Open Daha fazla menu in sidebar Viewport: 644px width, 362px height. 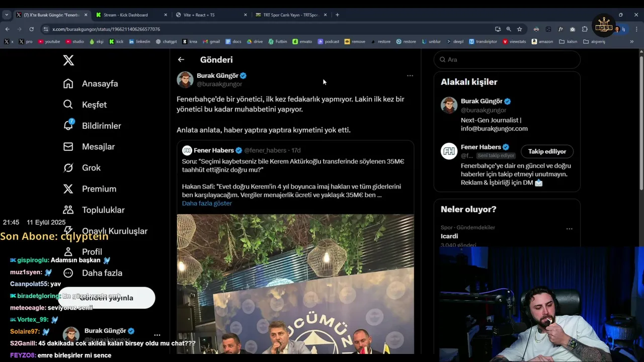[93, 273]
